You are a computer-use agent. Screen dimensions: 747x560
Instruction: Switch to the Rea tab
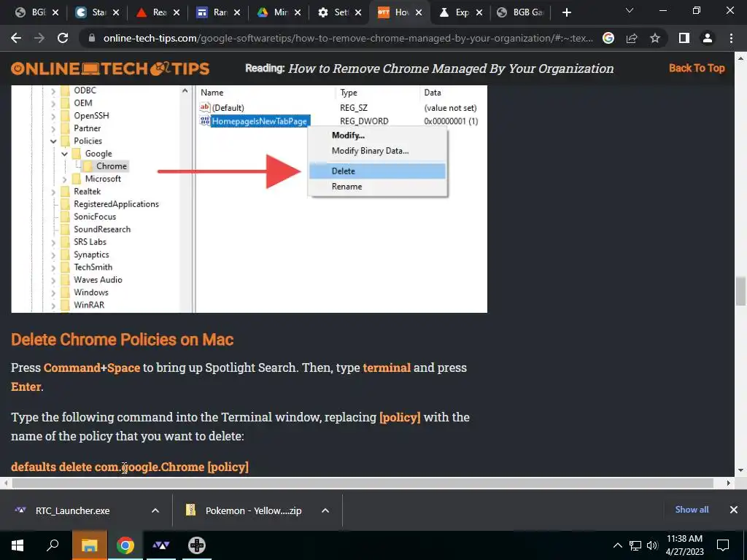click(x=155, y=12)
